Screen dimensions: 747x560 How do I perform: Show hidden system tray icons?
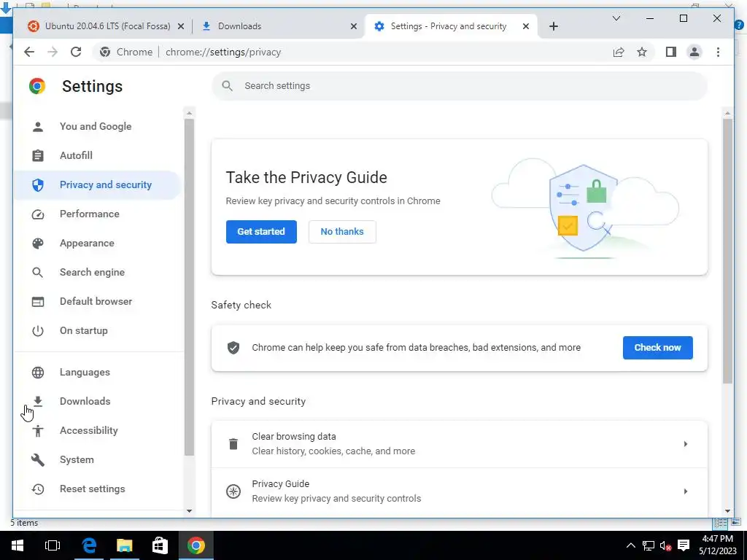point(630,545)
